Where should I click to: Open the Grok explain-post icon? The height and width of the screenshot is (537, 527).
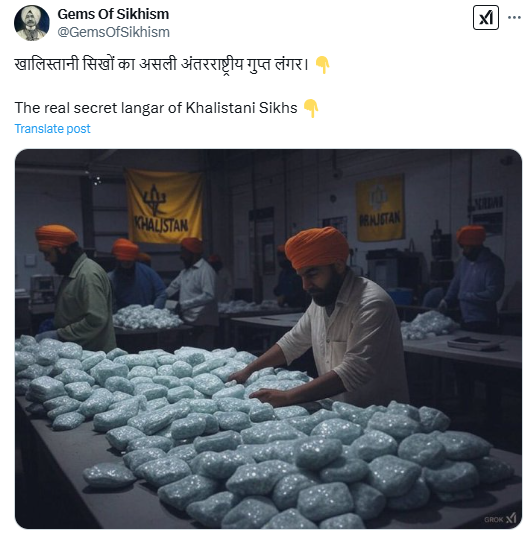(486, 17)
